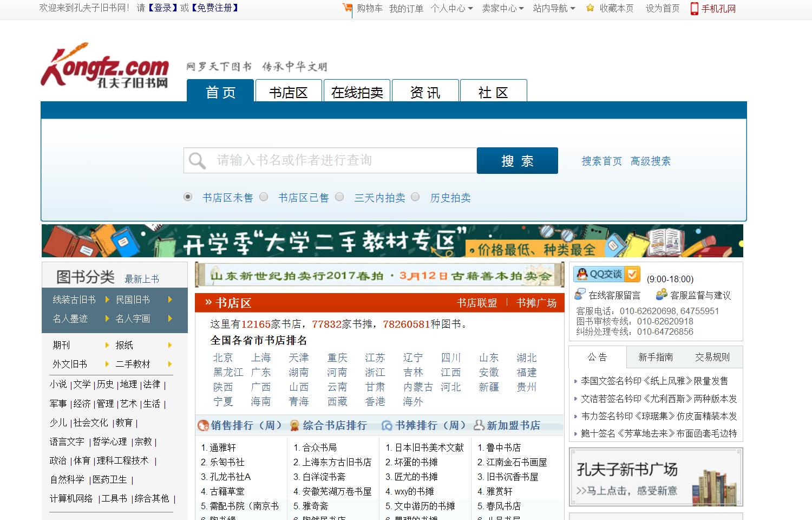This screenshot has height=520, width=812.
Task: Click the magnifying glass inside the search box
Action: point(197,160)
